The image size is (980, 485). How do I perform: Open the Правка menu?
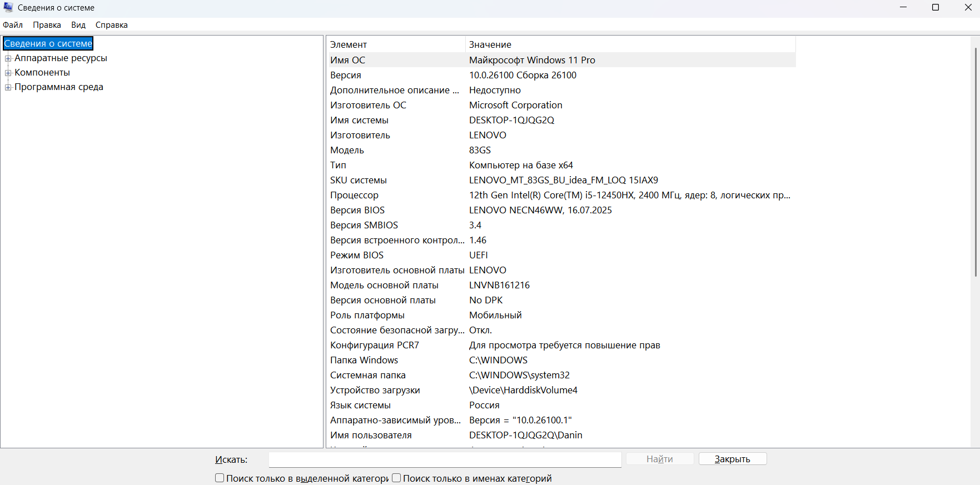(47, 25)
